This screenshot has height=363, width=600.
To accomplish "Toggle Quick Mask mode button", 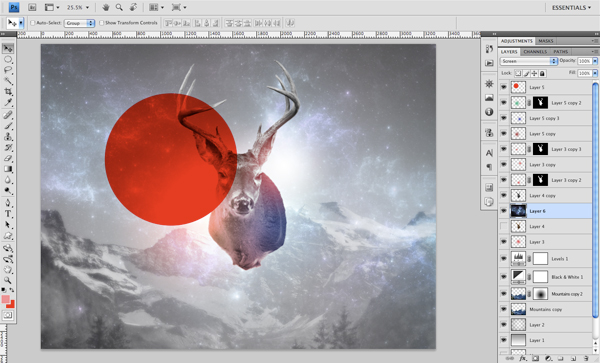I will (8, 316).
